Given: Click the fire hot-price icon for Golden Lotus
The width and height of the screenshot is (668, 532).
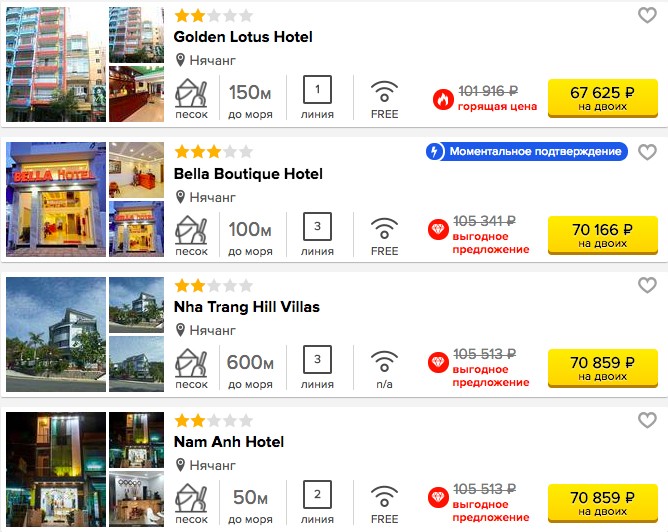Looking at the screenshot, I should (x=443, y=99).
